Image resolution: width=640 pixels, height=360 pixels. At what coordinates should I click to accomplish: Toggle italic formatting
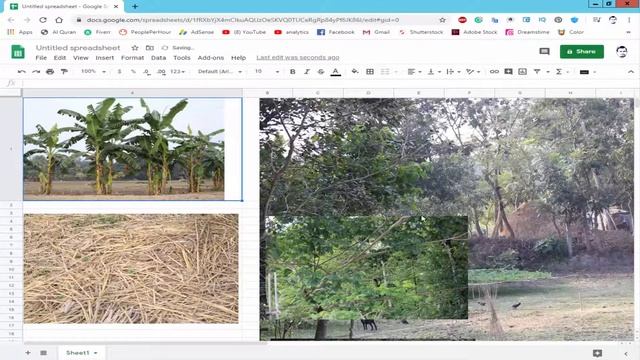[x=307, y=71]
